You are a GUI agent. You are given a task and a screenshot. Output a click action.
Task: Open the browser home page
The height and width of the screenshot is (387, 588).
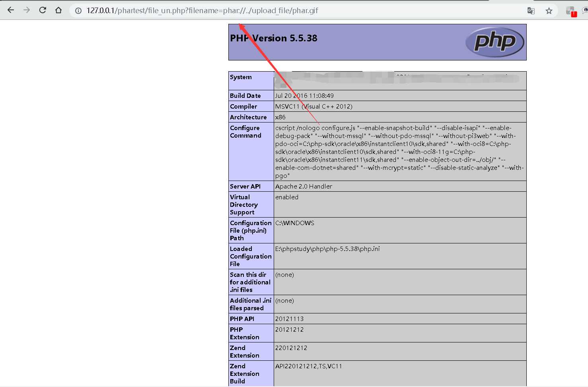(58, 10)
